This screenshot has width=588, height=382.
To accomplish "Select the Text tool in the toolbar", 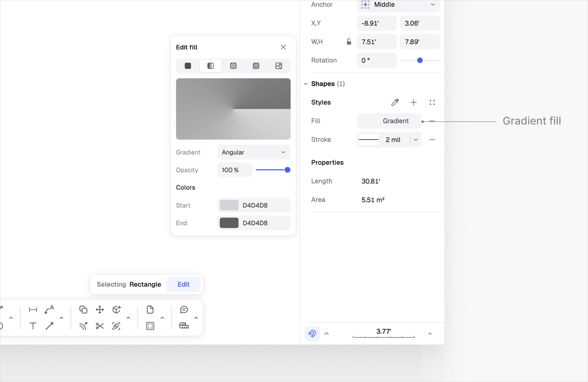I will tap(33, 326).
